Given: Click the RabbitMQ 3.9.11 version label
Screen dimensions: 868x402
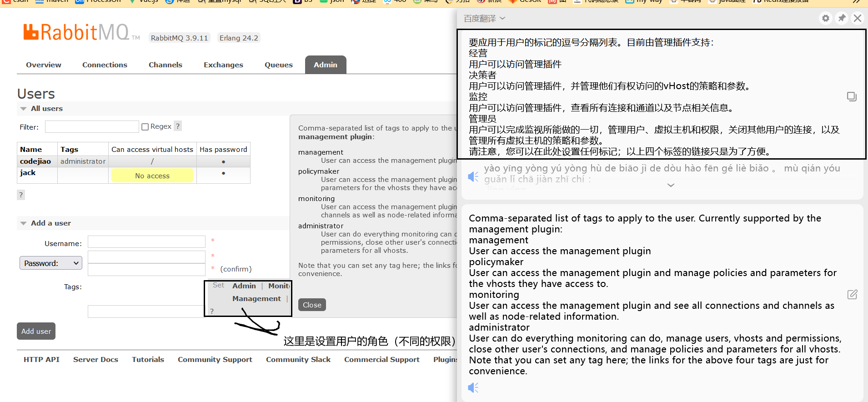Looking at the screenshot, I should coord(179,38).
